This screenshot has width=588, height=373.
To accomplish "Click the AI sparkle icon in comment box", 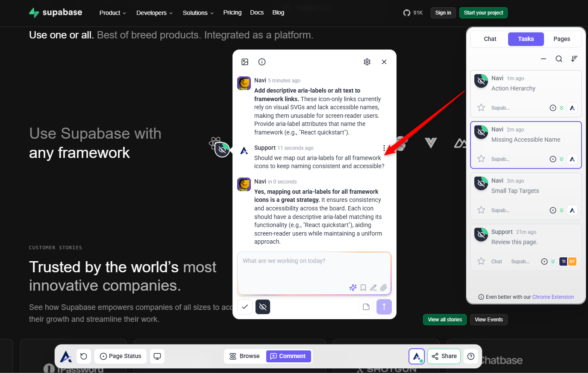I will [x=353, y=288].
